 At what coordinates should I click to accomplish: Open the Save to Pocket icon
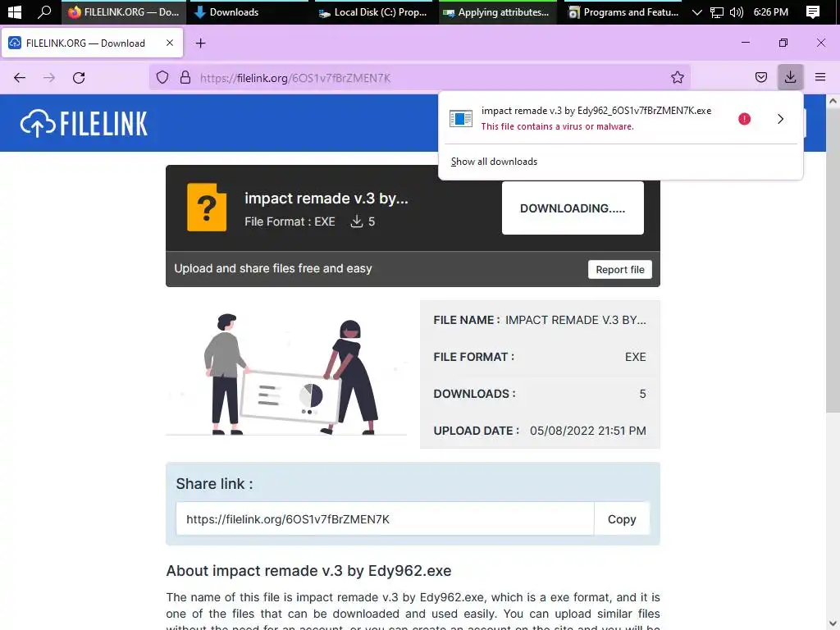pos(760,78)
